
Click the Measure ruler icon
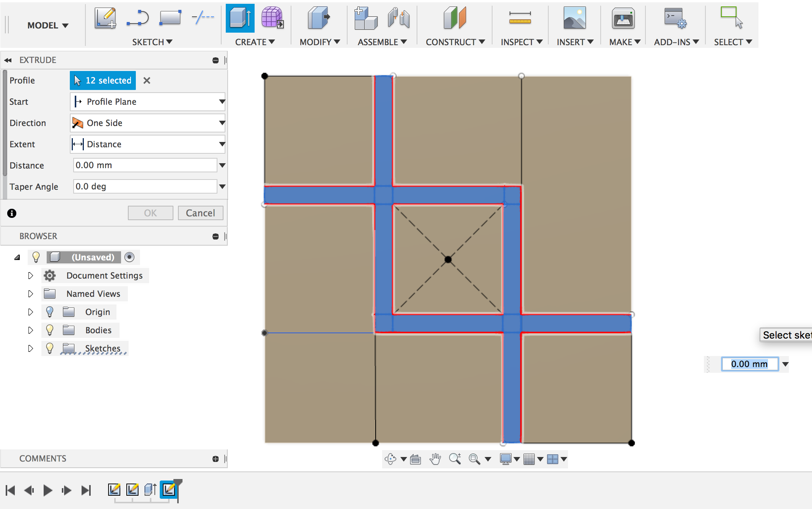coord(520,18)
